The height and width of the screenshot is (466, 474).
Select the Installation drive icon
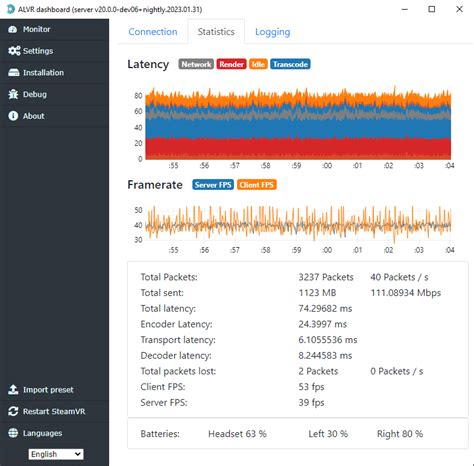pos(14,72)
